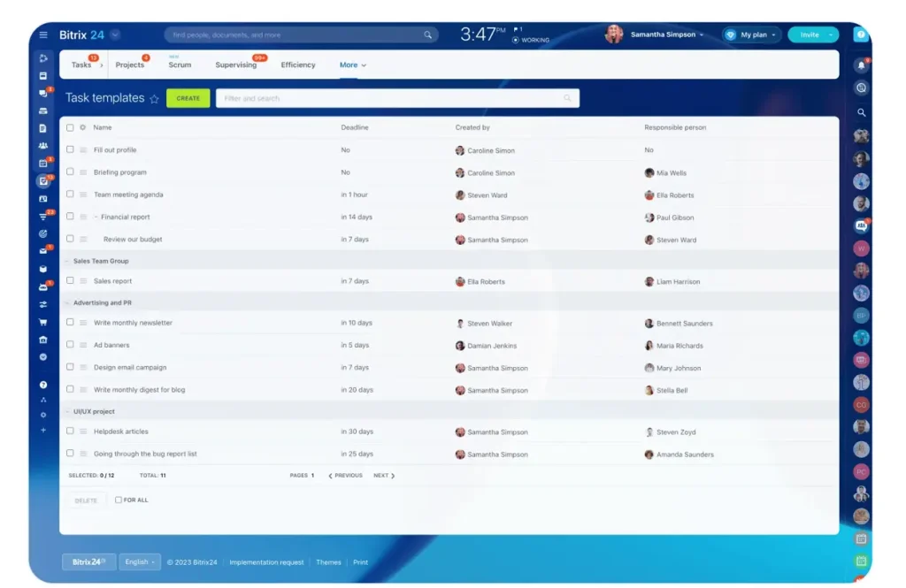This screenshot has width=906, height=588.
Task: Check the box for Briefing program template
Action: pyautogui.click(x=70, y=172)
